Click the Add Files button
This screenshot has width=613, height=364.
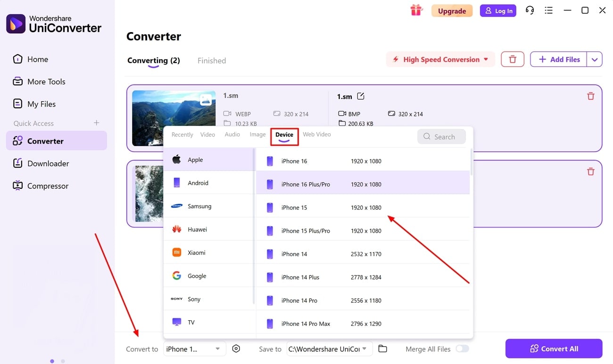[559, 59]
